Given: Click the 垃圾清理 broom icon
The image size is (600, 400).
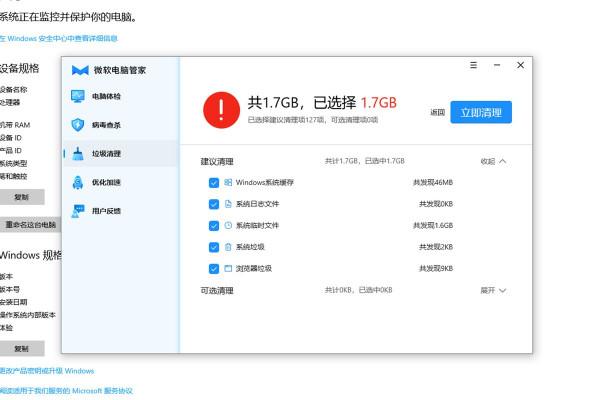Looking at the screenshot, I should 78,153.
